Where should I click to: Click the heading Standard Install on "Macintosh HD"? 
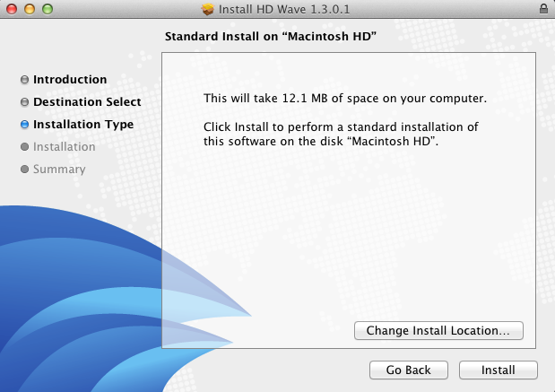[271, 37]
